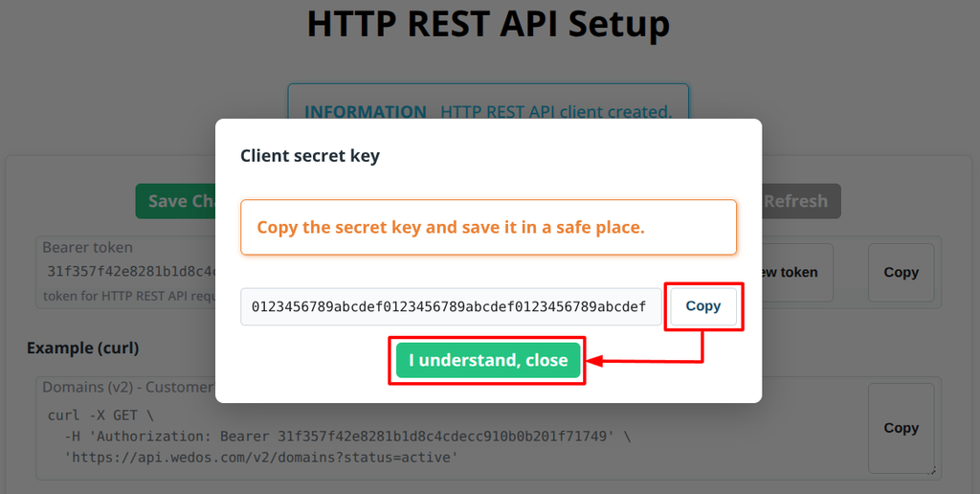The width and height of the screenshot is (980, 494).
Task: Click the orange 'Copy the secret key' notice
Action: pos(488,227)
